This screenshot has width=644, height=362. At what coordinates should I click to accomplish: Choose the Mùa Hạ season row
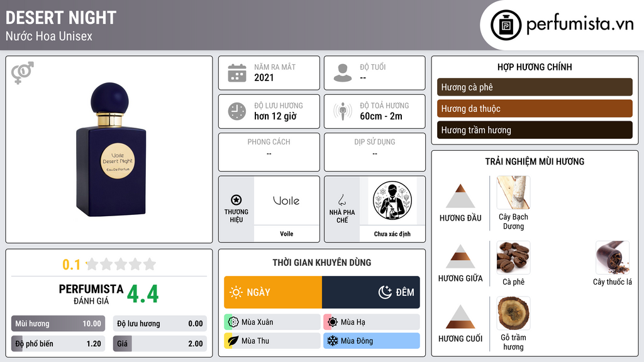(372, 322)
